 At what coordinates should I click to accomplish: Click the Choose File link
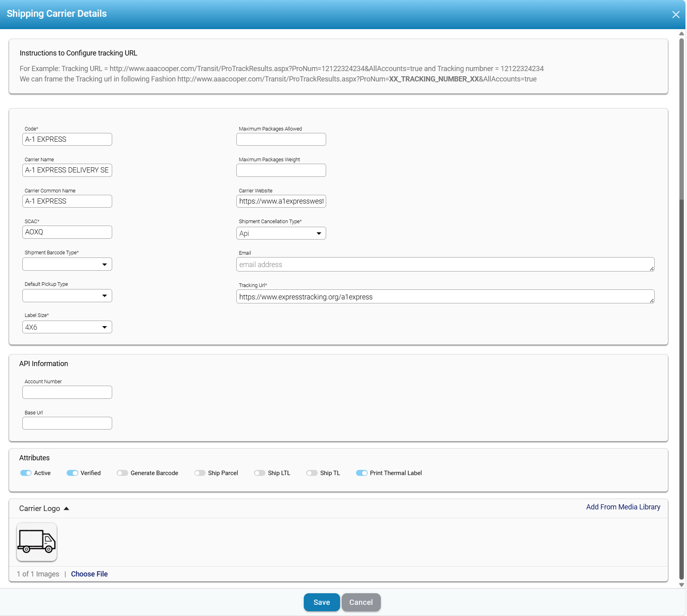point(89,574)
